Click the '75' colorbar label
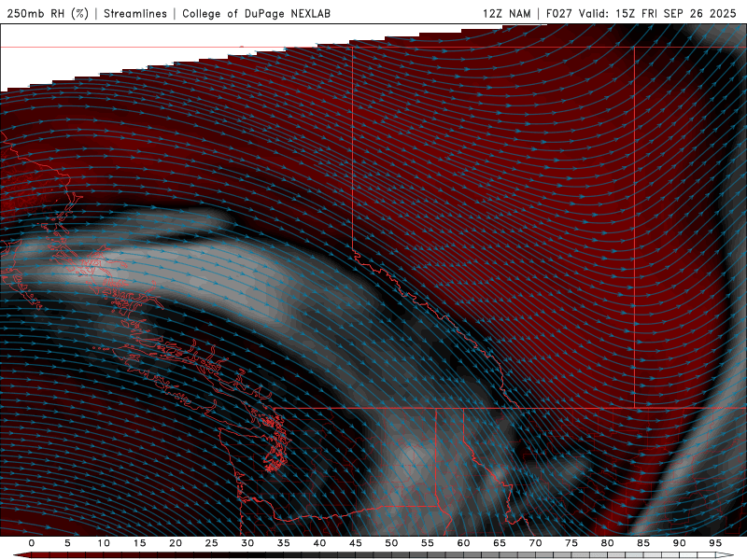The image size is (747, 560). (x=571, y=543)
